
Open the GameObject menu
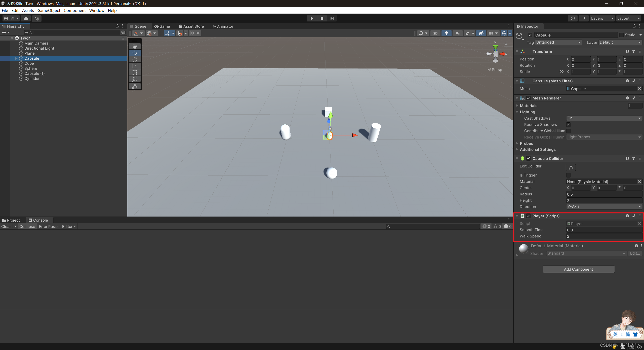pyautogui.click(x=49, y=10)
